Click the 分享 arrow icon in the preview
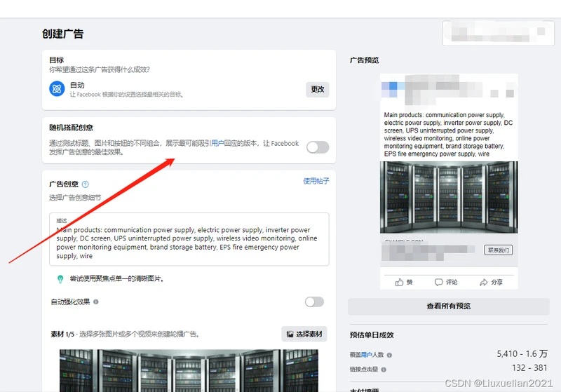This screenshot has width=561, height=392. [x=484, y=283]
